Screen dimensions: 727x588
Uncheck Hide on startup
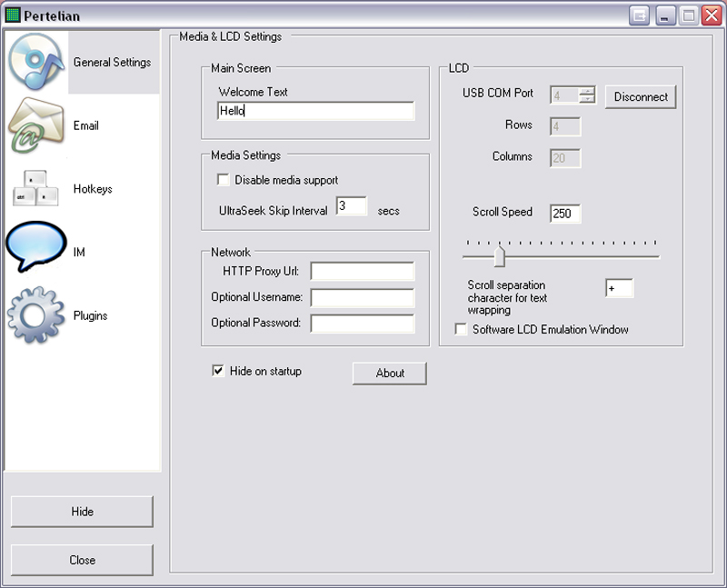pyautogui.click(x=218, y=371)
